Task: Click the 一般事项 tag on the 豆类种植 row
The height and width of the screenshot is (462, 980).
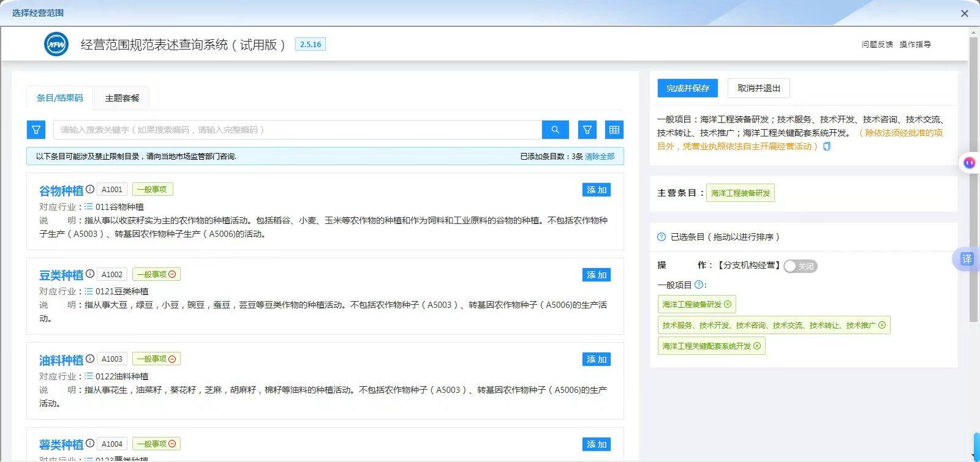Action: [x=157, y=274]
